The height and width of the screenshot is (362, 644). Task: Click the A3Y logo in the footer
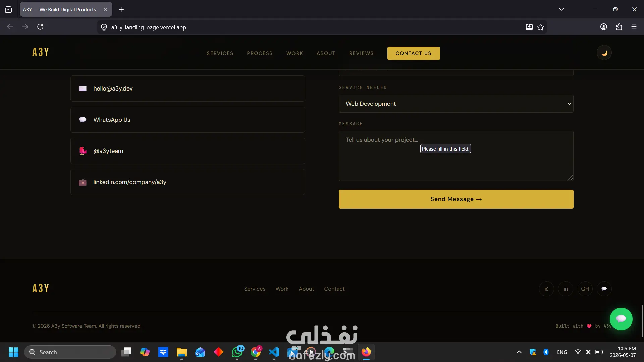coord(41,288)
